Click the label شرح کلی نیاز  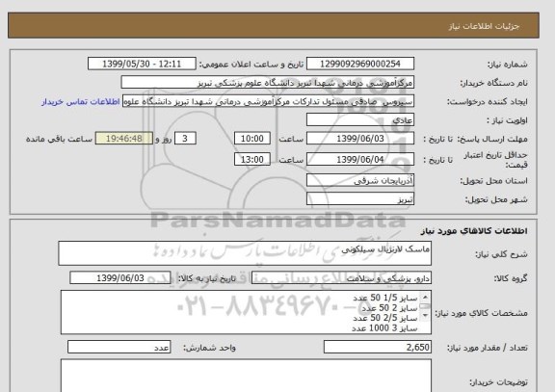click(x=501, y=254)
